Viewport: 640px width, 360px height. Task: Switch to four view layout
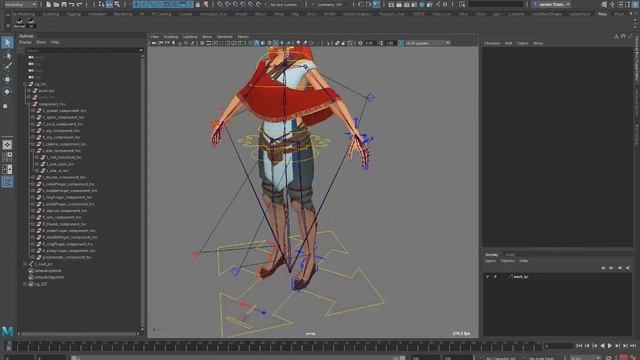7,157
